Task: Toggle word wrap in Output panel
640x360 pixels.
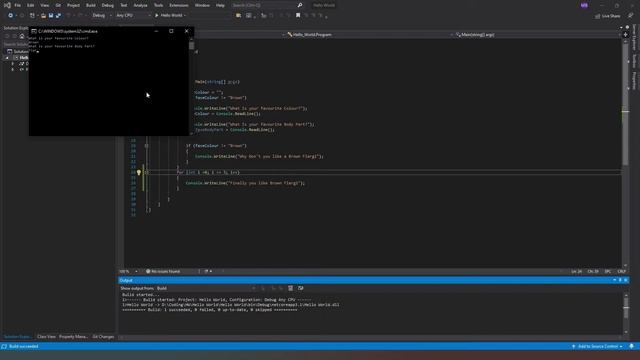Action: (x=301, y=288)
